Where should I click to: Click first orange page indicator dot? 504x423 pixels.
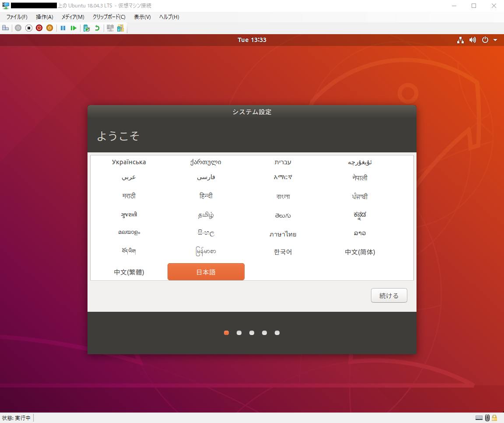(x=227, y=333)
